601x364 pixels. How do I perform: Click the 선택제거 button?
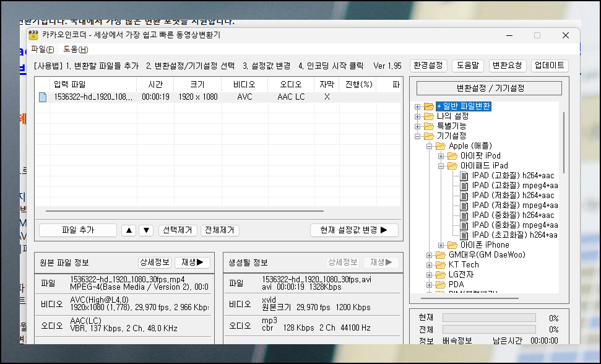click(x=178, y=230)
